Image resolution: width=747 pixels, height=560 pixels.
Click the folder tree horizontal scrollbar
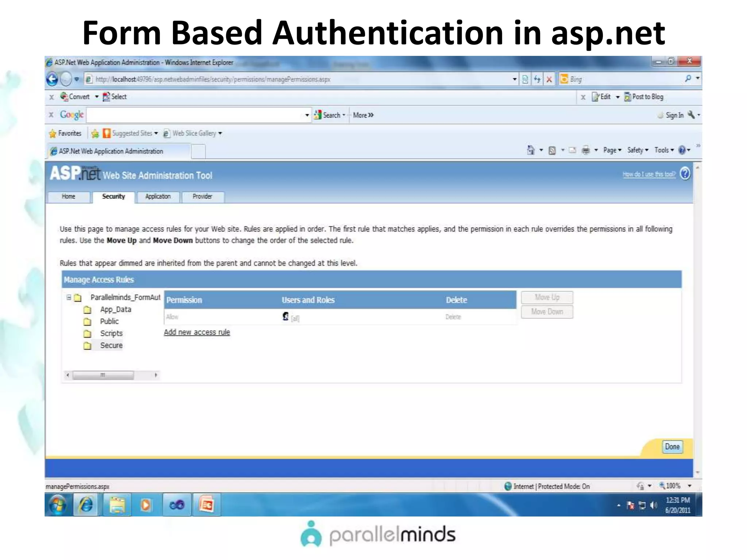tap(103, 375)
